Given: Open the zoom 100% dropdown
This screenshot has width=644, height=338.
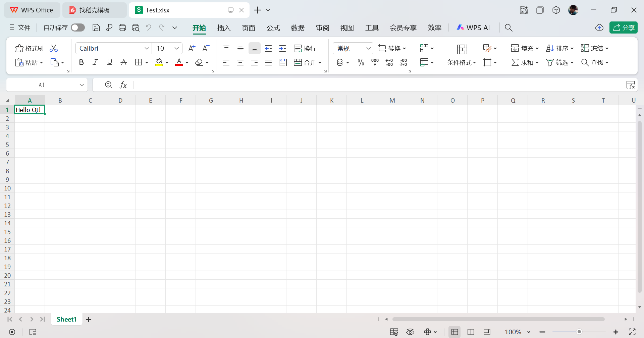Looking at the screenshot, I should click(529, 332).
